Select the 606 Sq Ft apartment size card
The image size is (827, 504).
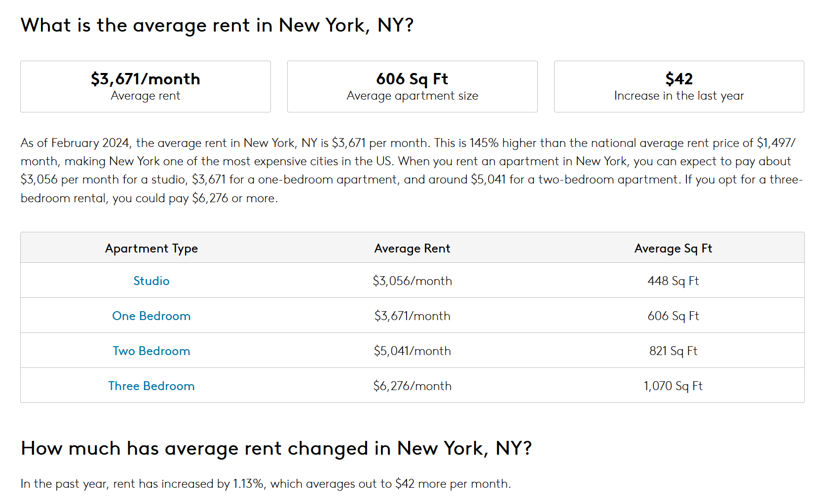point(412,86)
